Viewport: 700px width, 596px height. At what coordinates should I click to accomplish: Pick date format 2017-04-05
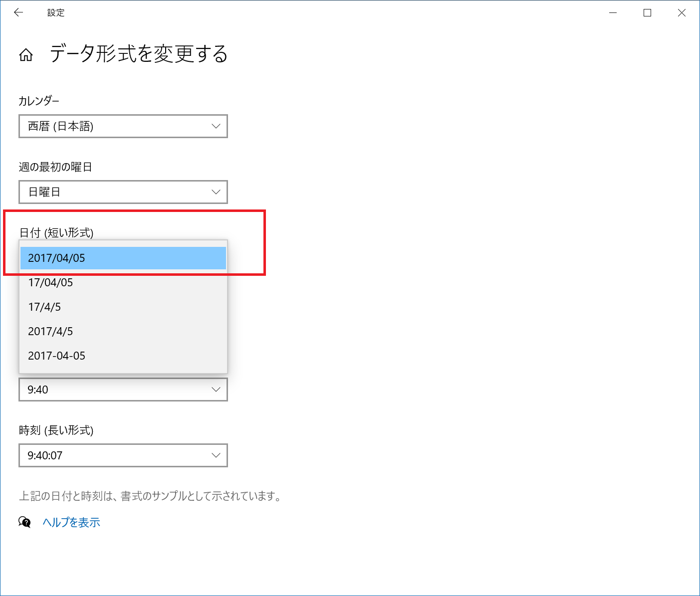(x=123, y=356)
